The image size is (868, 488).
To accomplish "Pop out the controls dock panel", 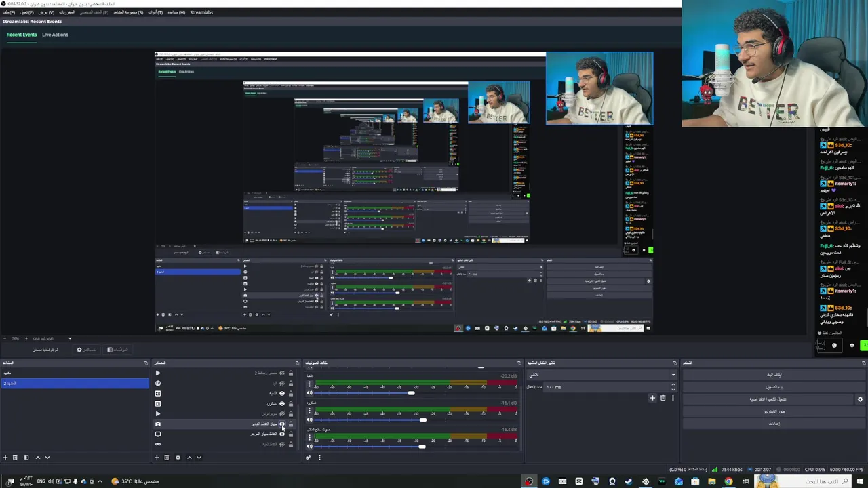I will pos(863,363).
